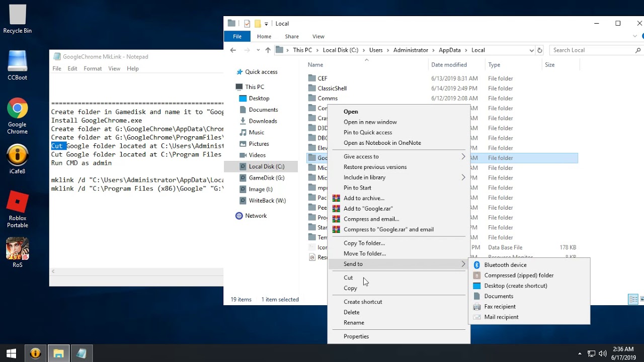This screenshot has width=644, height=362.
Task: Open the File tab in Explorer
Action: click(x=237, y=36)
